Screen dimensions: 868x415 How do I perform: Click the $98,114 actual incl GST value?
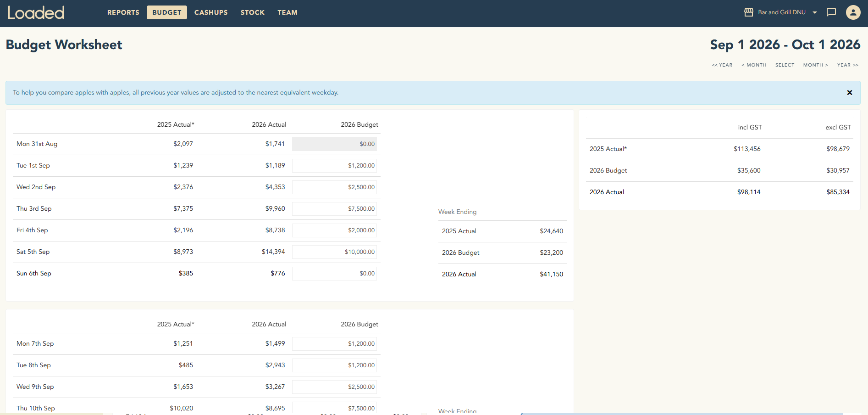749,192
